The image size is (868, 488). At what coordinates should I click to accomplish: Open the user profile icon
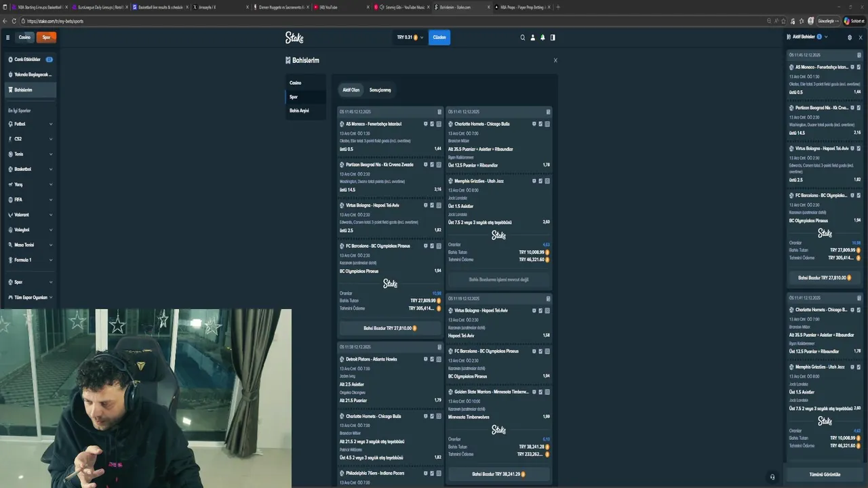(x=532, y=37)
